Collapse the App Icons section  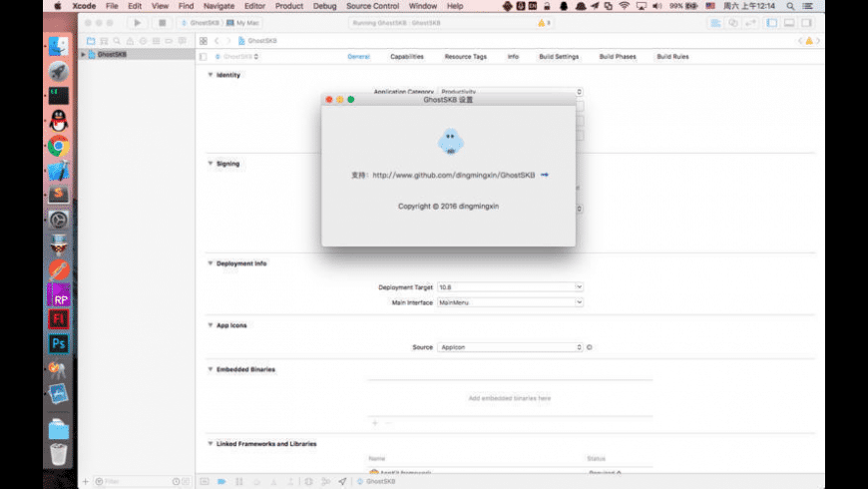(x=211, y=325)
